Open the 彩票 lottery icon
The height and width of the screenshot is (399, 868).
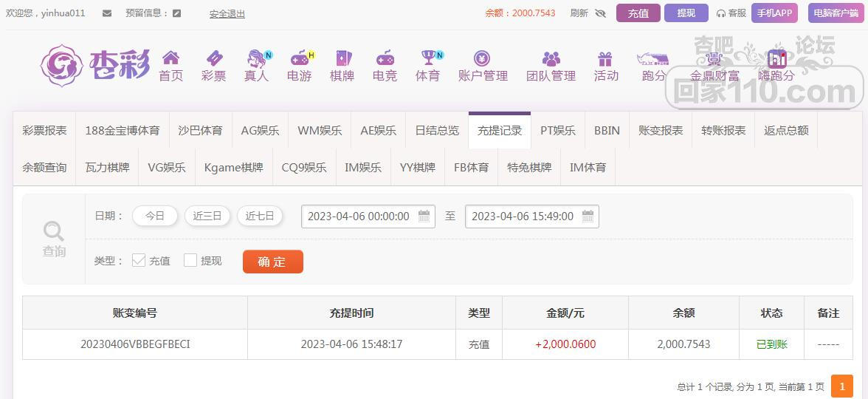(x=213, y=58)
